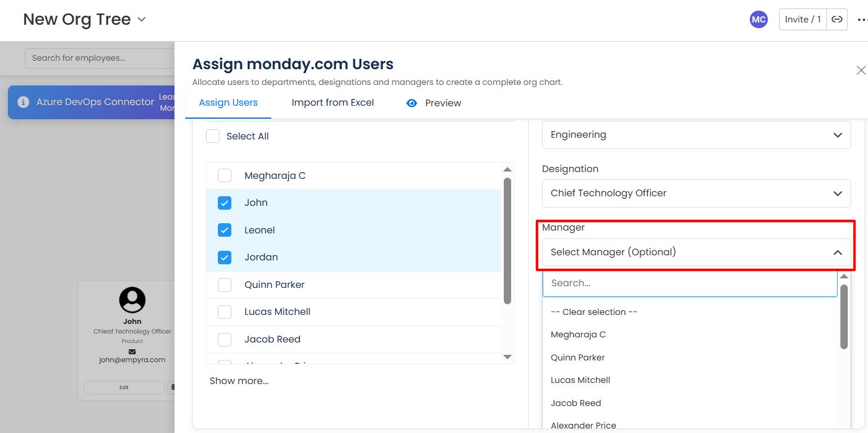The height and width of the screenshot is (433, 868).
Task: Tick the Jacob Reed user checkbox
Action: click(x=225, y=339)
